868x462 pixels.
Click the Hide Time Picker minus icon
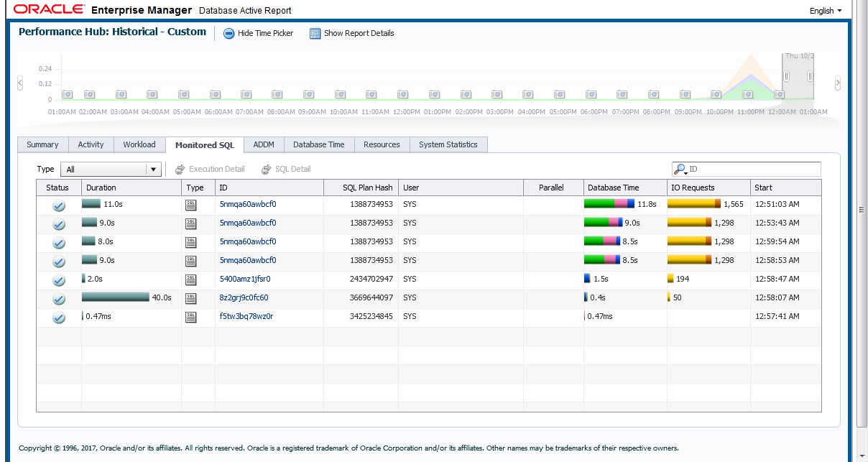pos(229,34)
